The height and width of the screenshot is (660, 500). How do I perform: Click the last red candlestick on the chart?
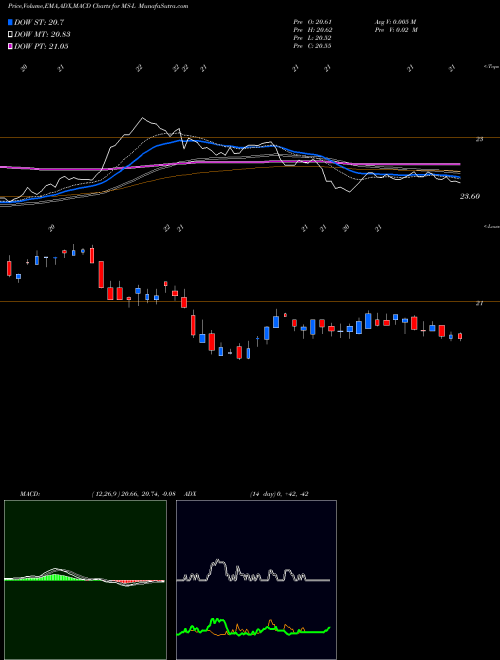point(460,336)
